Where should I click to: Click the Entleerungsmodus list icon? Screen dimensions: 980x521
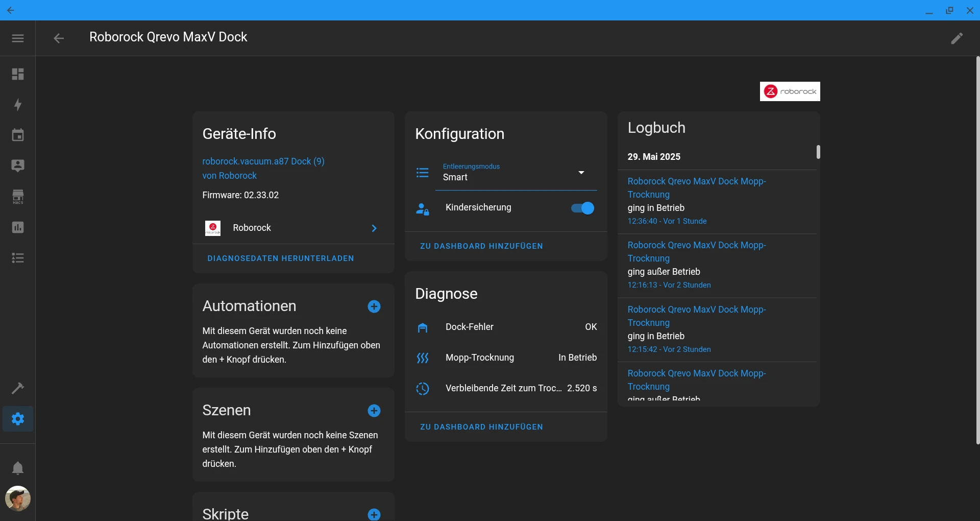point(423,173)
